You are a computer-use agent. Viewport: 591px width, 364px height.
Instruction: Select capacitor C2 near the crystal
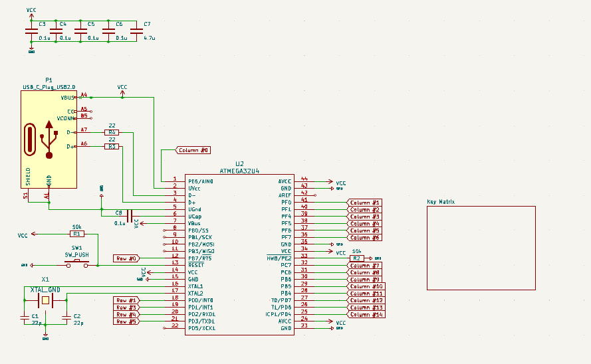point(66,318)
